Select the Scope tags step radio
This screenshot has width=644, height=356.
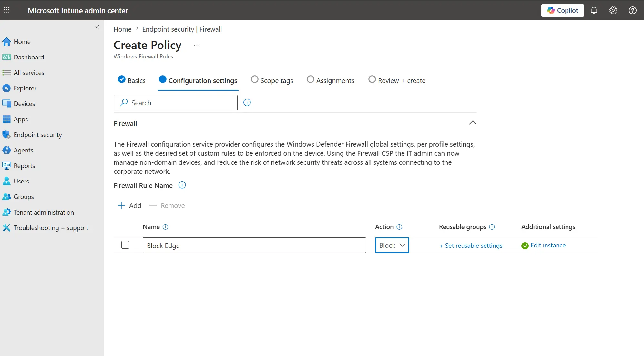coord(255,79)
